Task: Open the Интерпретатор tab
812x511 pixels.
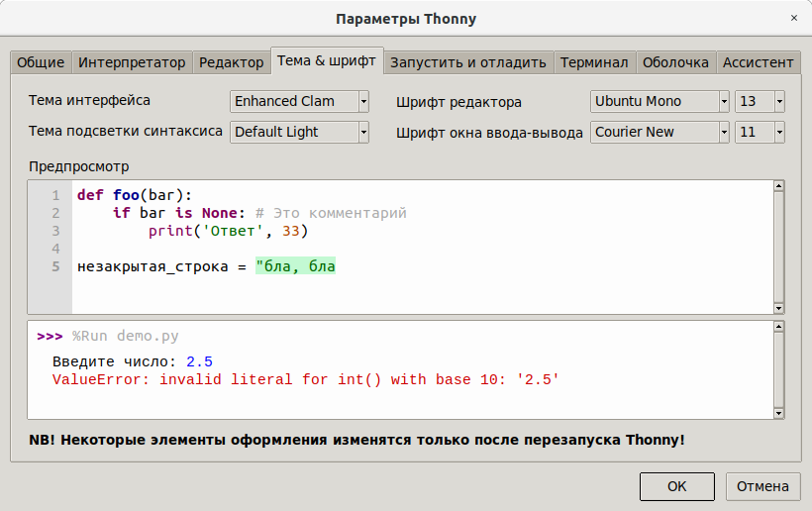Action: point(132,62)
